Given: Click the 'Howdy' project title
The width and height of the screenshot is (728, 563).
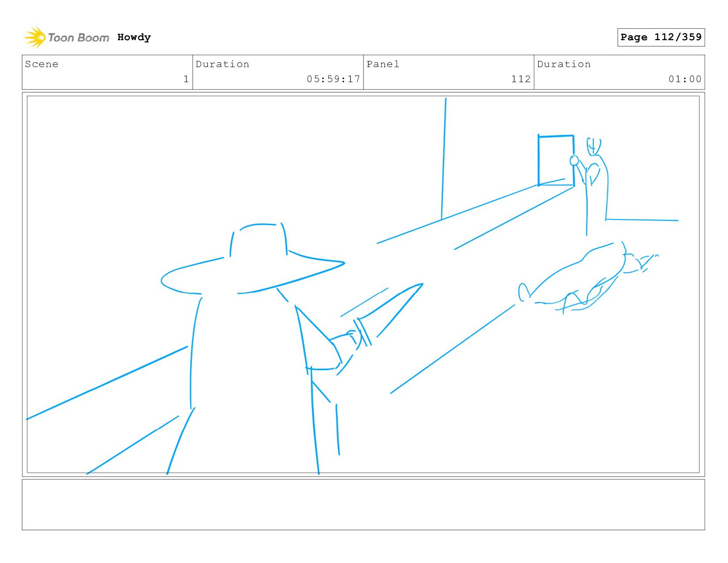Looking at the screenshot, I should pos(134,38).
